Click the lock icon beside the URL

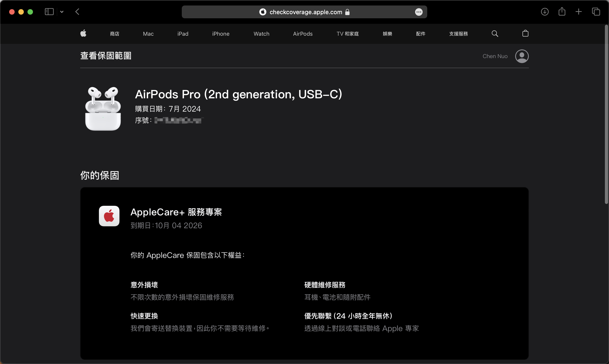click(347, 12)
